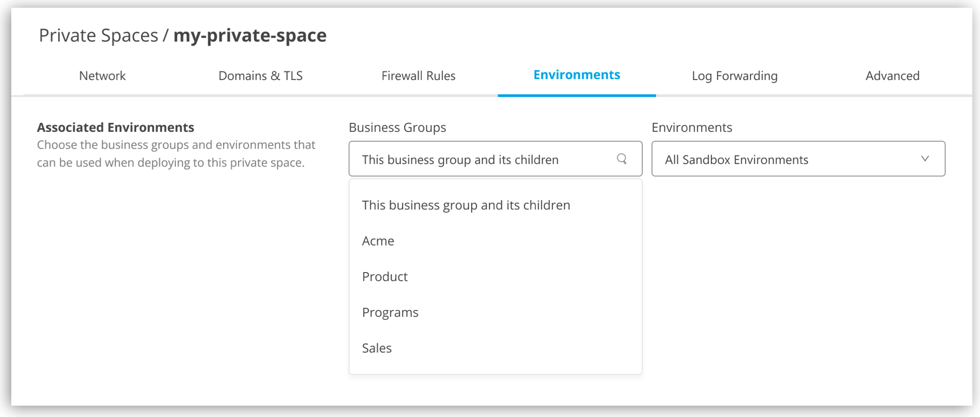Switch to the Network tab
Screen dimensions: 980x417
click(102, 75)
